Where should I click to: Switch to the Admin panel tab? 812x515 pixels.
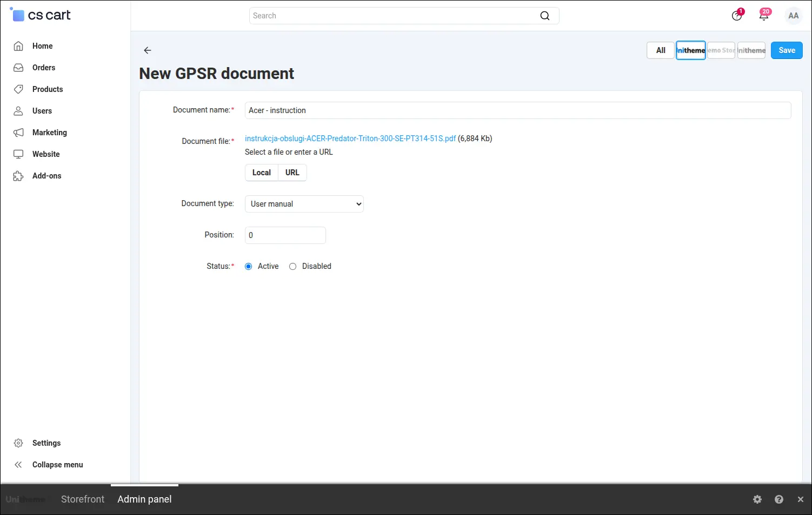tap(144, 499)
